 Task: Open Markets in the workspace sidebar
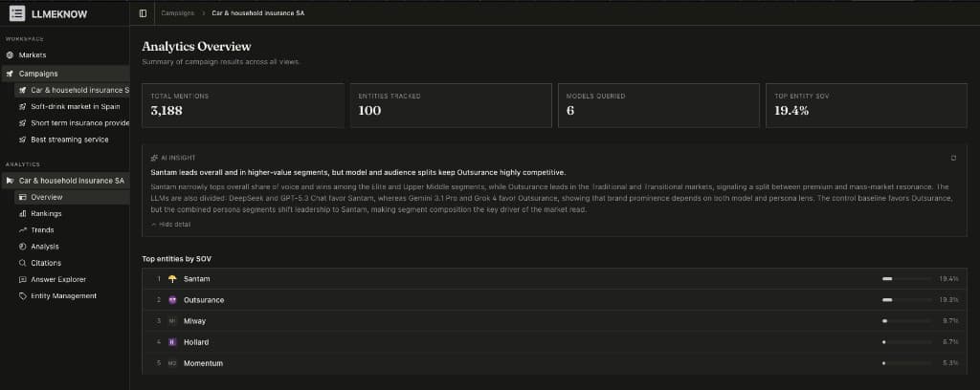click(32, 55)
